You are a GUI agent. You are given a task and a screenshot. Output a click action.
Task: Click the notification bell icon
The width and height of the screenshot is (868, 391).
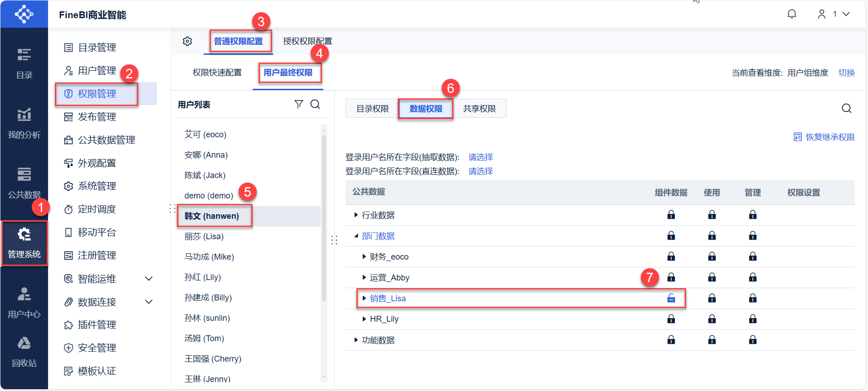click(791, 14)
